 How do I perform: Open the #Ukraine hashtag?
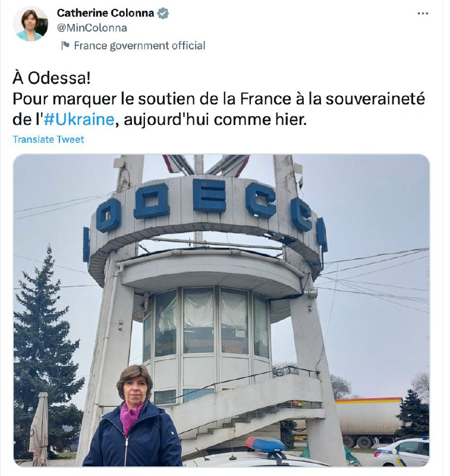pos(79,120)
